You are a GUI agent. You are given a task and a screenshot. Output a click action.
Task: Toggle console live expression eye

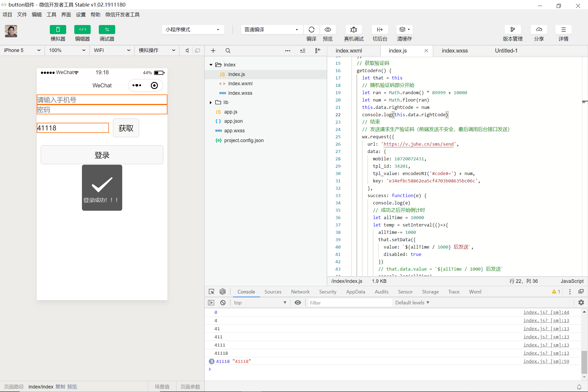point(298,303)
